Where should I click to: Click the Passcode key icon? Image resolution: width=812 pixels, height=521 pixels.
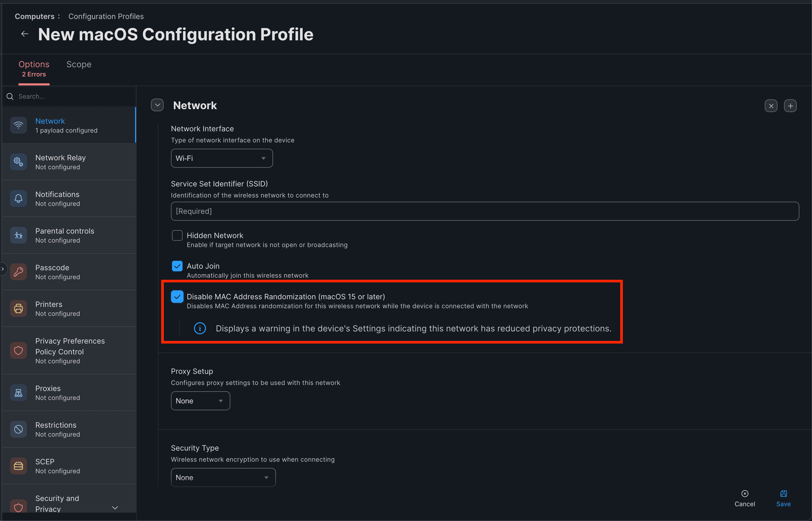coord(18,272)
